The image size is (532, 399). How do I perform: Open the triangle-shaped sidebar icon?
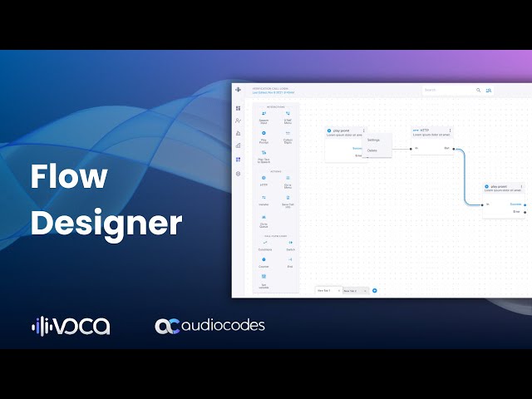tap(239, 133)
